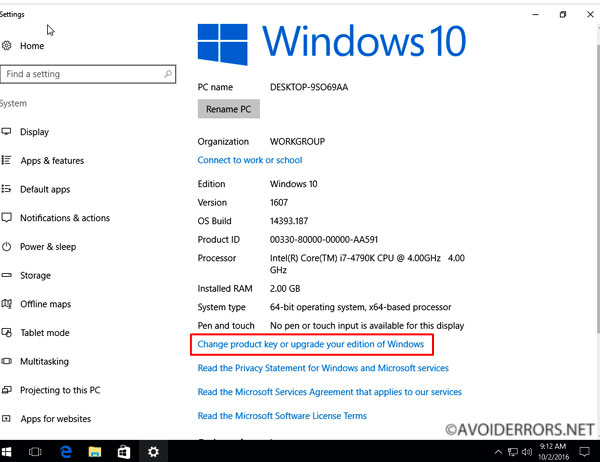This screenshot has width=600, height=462.
Task: Open File Explorer from the taskbar
Action: pos(95,452)
